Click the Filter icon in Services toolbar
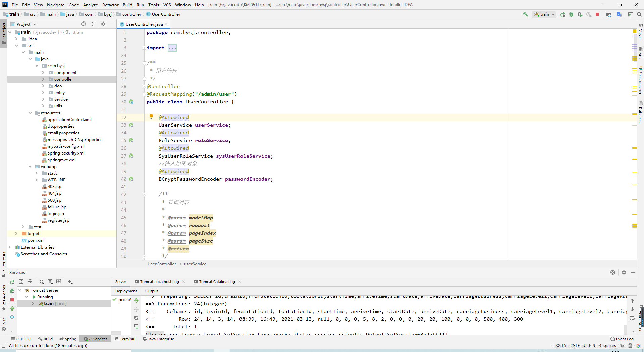The image size is (644, 352). [50, 282]
